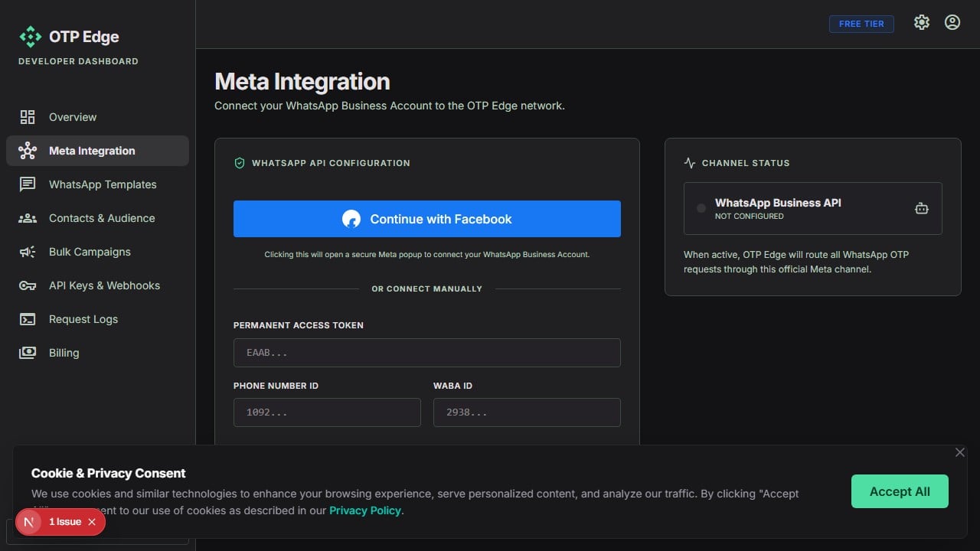
Task: Open Contacts & Audience
Action: (x=97, y=218)
